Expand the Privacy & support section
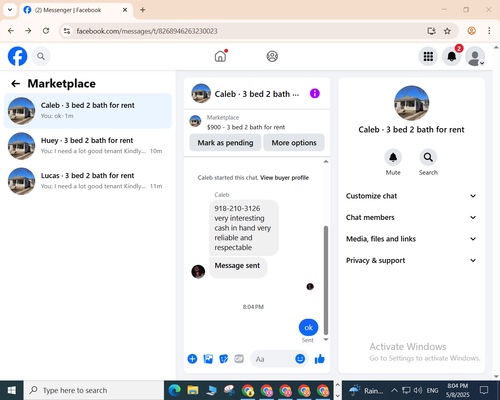Viewport: 500px width, 400px height. tap(411, 260)
